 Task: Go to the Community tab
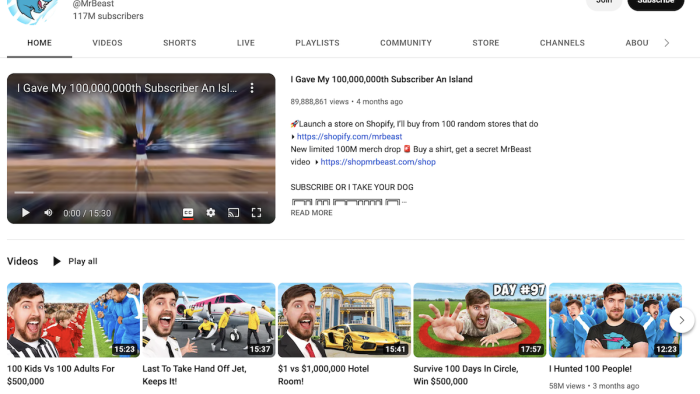(406, 43)
